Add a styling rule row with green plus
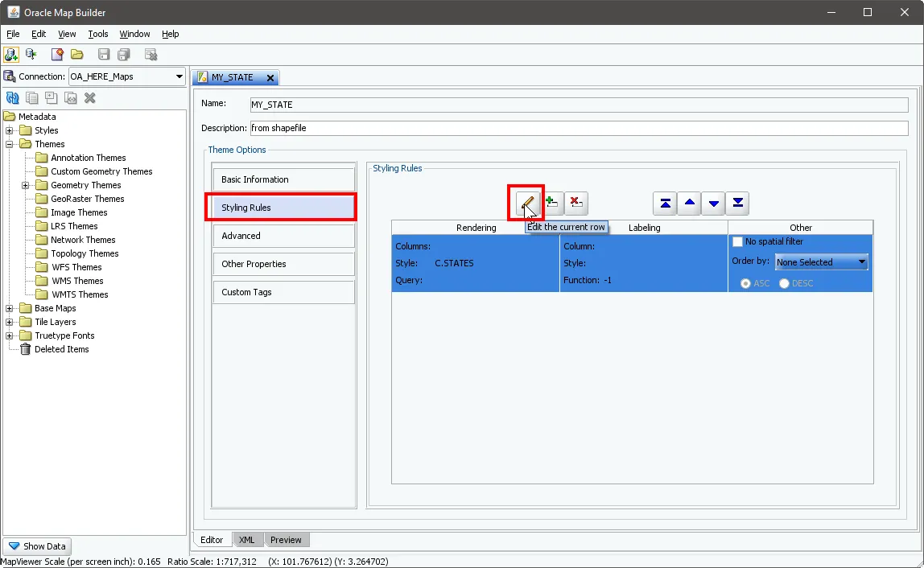This screenshot has height=568, width=924. click(552, 204)
